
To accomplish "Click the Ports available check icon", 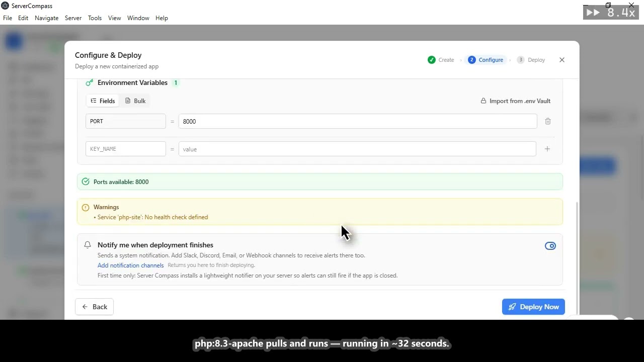I will (x=86, y=182).
